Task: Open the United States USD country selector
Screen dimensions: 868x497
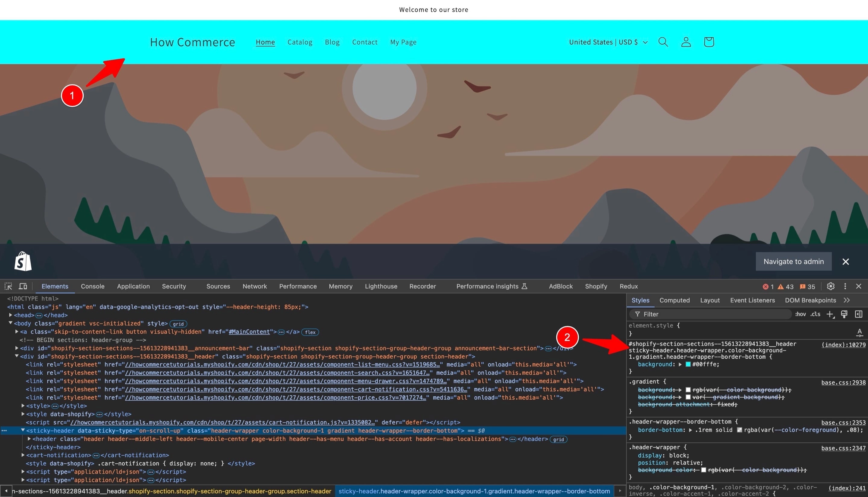Action: click(608, 42)
